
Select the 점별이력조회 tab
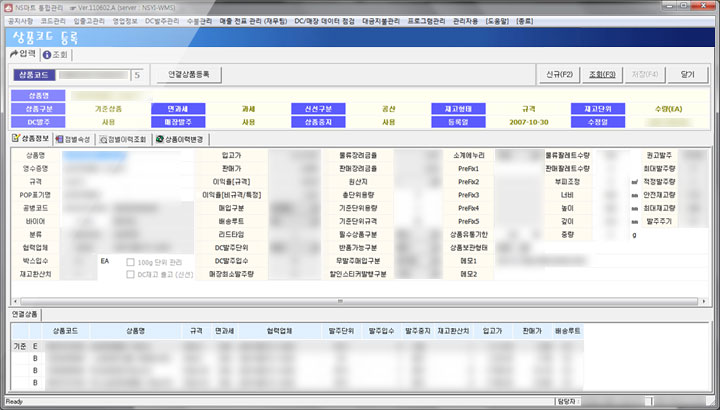click(x=123, y=139)
